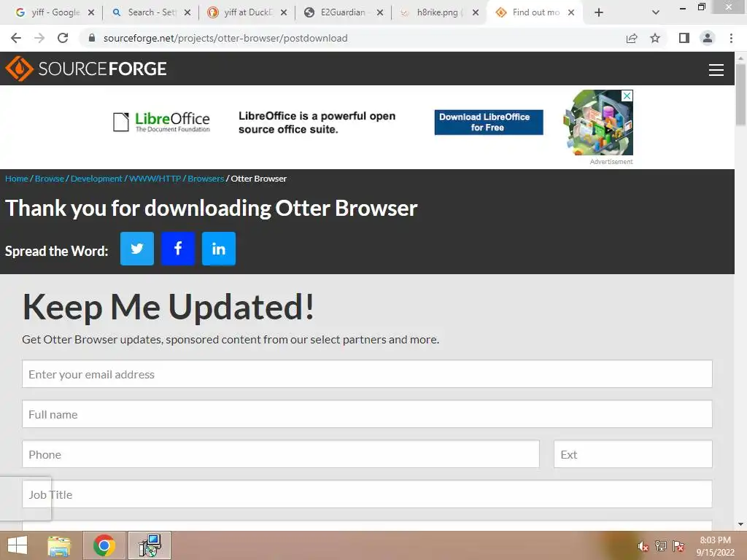Open the Browse breadcrumb link

click(x=50, y=179)
